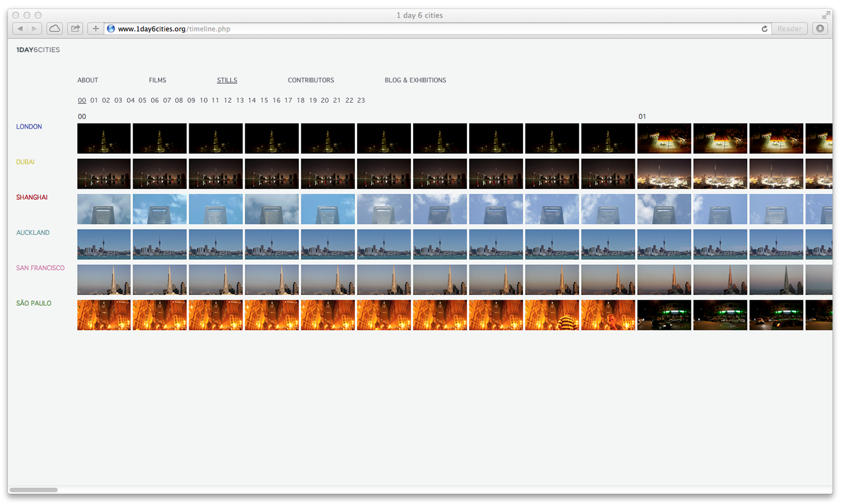Open the STILLS menu item
Screen dimensions: 842x504
point(227,80)
